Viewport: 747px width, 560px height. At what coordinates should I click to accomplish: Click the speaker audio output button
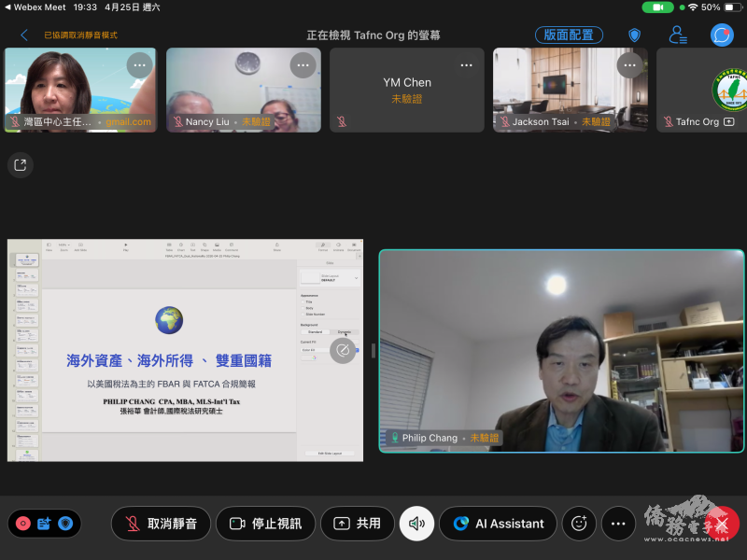click(416, 524)
